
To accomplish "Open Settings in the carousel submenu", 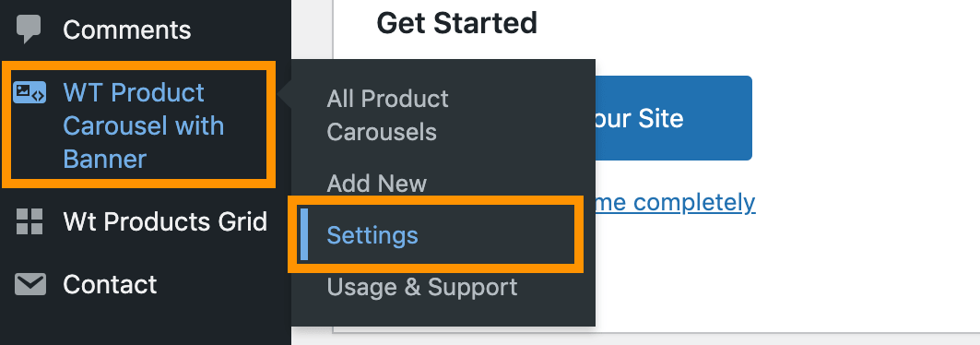I will tap(372, 235).
